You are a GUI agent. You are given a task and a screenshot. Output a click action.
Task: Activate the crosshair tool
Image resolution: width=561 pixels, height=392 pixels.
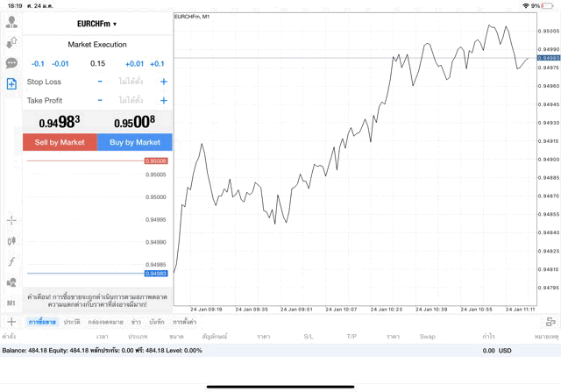pos(11,220)
